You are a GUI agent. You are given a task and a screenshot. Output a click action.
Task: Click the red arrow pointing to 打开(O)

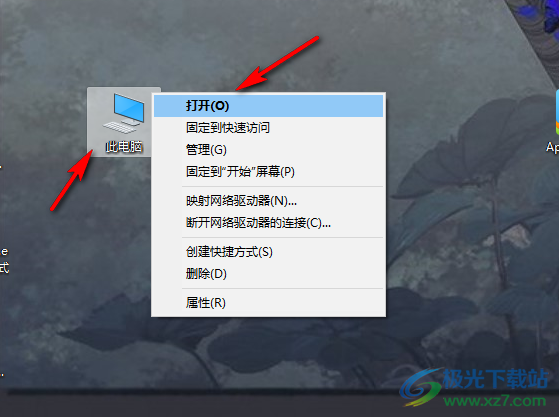pyautogui.click(x=277, y=63)
